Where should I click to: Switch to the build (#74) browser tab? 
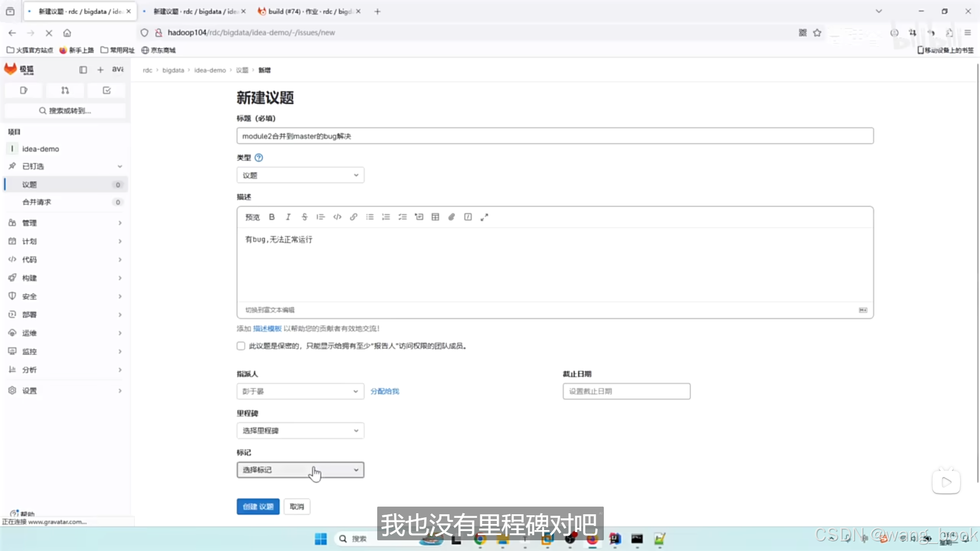pos(309,11)
